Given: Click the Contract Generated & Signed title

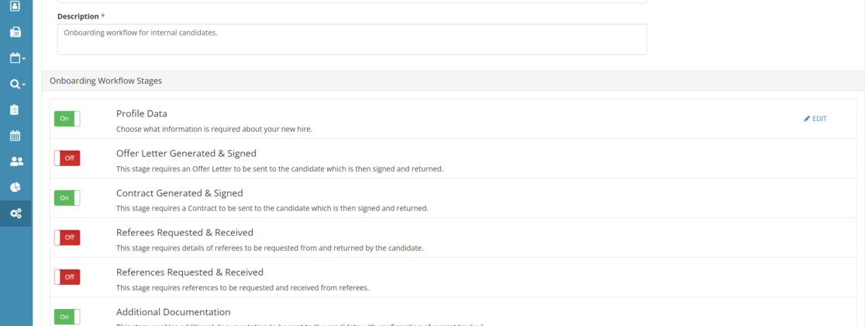Looking at the screenshot, I should click(x=179, y=192).
